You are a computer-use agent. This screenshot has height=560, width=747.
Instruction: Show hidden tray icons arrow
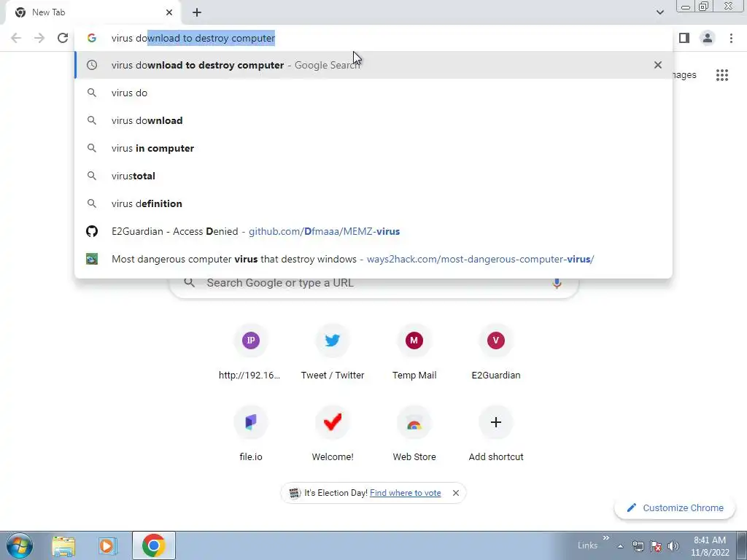pyautogui.click(x=620, y=546)
